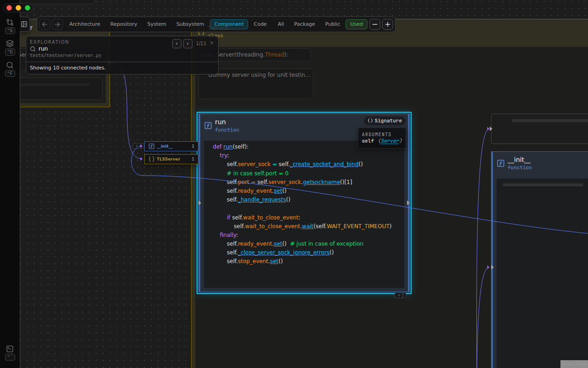Open the terminal icon in sidebar
Viewport: 588px width, 368px height.
click(x=10, y=349)
